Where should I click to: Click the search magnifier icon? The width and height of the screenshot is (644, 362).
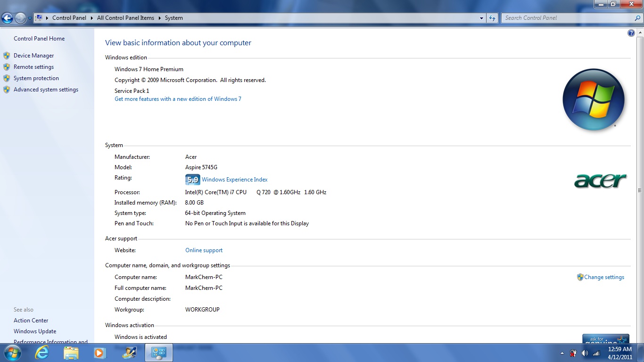[x=638, y=18]
